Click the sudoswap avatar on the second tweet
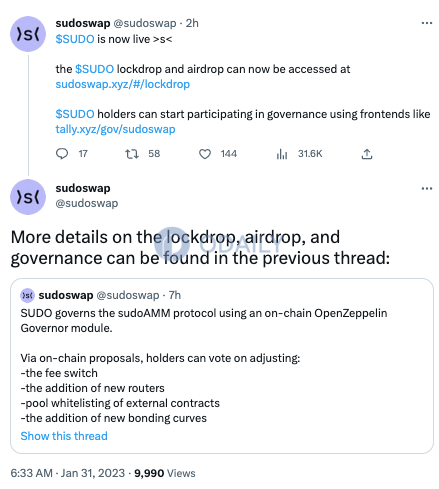Image resolution: width=439 pixels, height=489 pixels. tap(28, 197)
